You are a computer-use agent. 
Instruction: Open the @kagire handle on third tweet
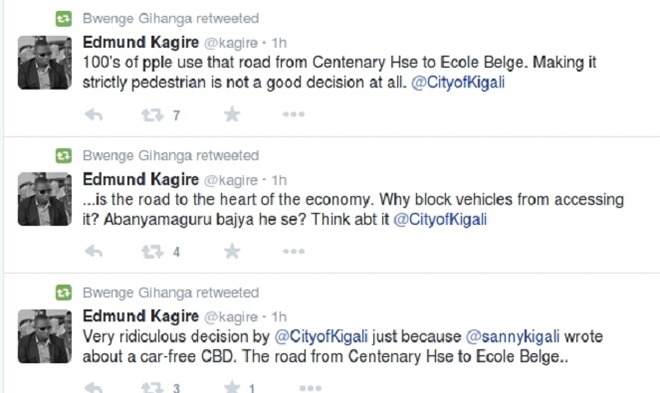[x=231, y=317]
